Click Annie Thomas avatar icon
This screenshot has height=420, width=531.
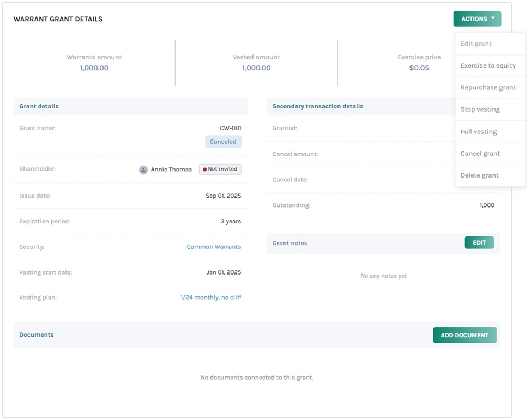point(143,169)
